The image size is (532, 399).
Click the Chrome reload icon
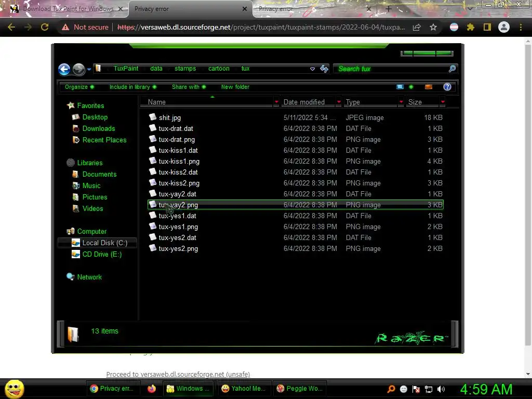coord(45,27)
